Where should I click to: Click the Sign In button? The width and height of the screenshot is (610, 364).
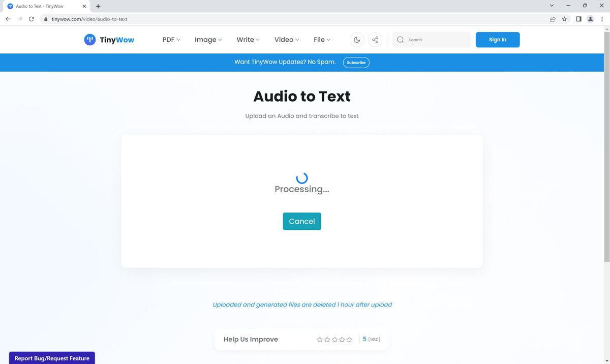pyautogui.click(x=497, y=39)
